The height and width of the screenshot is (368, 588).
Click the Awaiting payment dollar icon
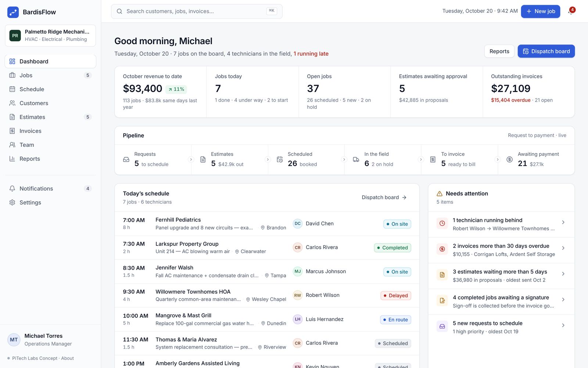(x=509, y=160)
